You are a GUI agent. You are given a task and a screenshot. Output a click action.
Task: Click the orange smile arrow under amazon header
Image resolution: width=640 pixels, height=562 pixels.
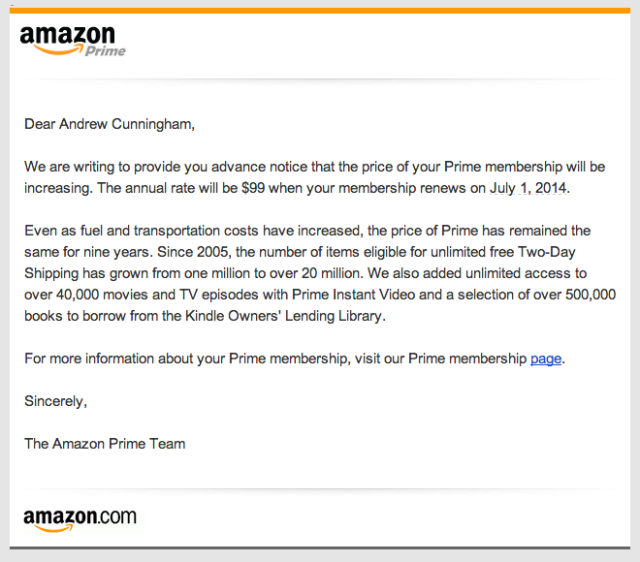pos(58,50)
